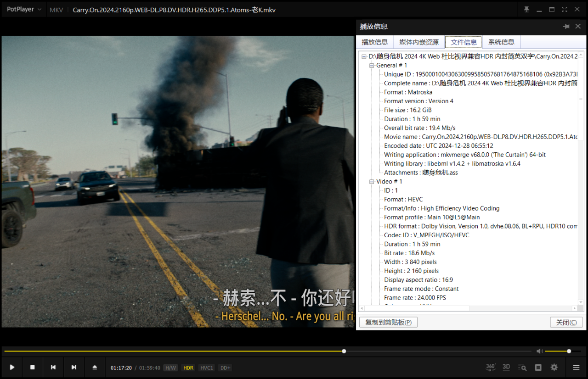Click the total duration 01:59:40
The image size is (588, 379).
click(150, 368)
